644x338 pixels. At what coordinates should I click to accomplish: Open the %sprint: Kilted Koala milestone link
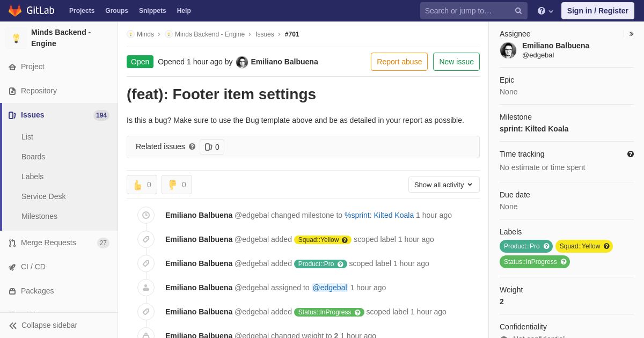[379, 215]
